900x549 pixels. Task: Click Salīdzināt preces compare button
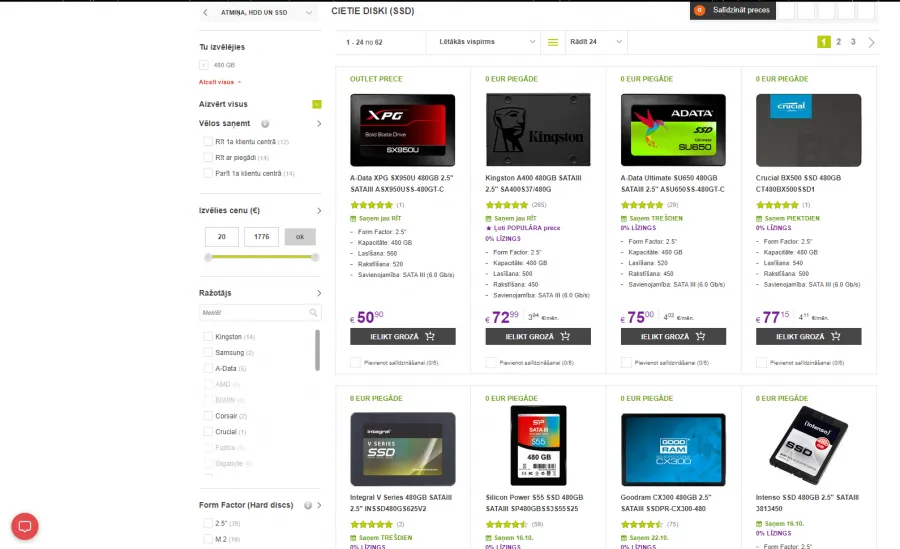pos(733,10)
